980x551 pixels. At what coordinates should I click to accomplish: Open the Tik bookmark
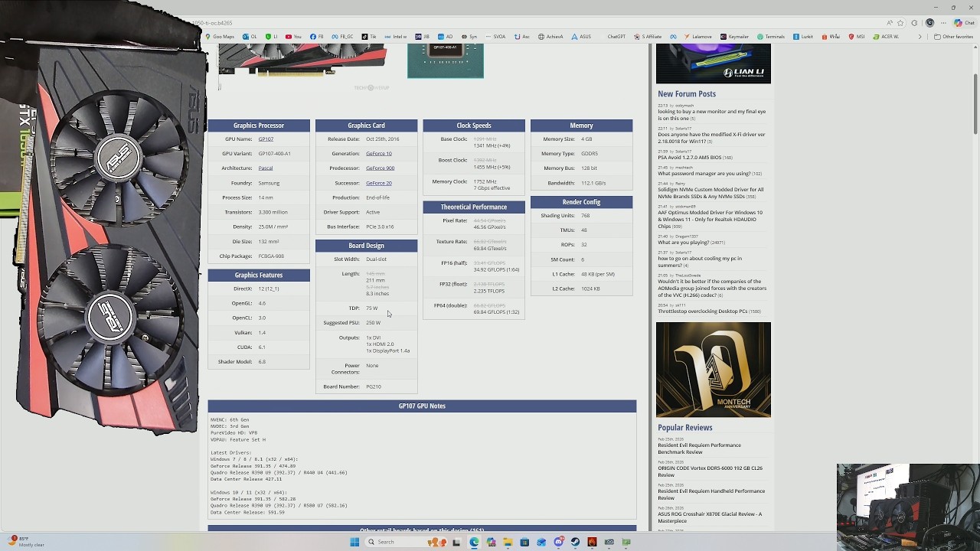[369, 37]
